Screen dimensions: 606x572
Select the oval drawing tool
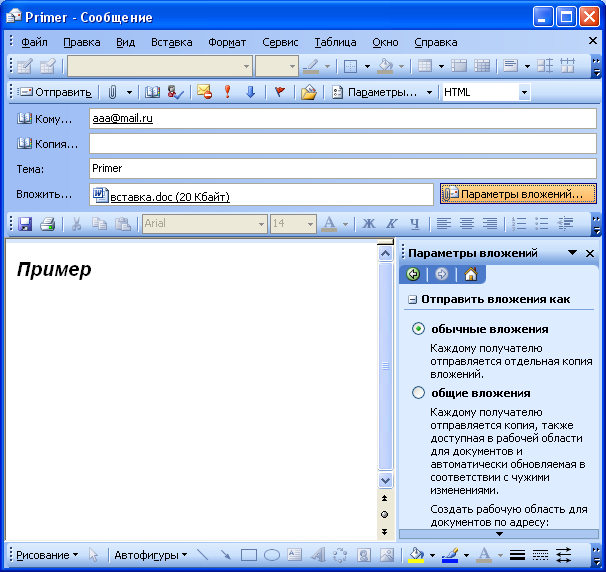tap(272, 555)
